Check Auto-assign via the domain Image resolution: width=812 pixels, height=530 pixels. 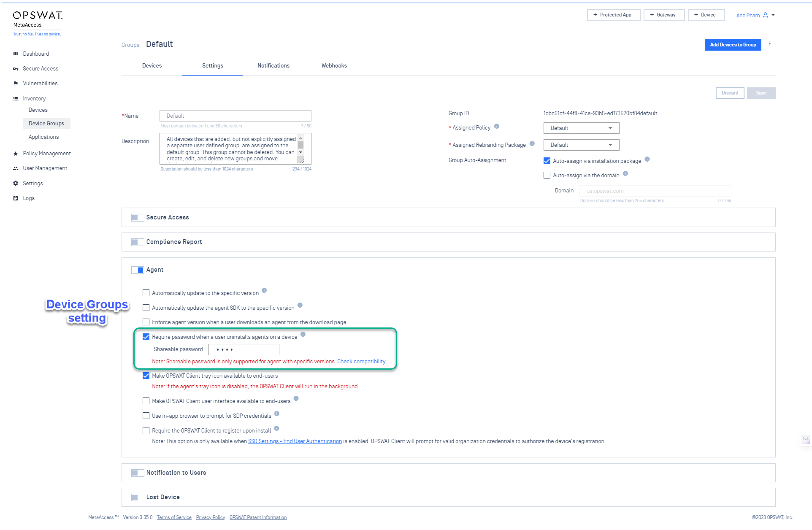(547, 175)
